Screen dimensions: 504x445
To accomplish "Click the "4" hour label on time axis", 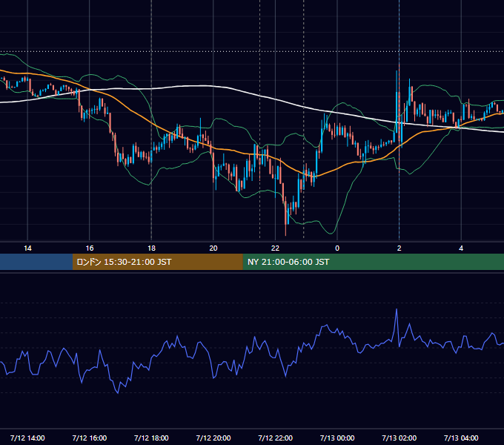I will (x=461, y=248).
